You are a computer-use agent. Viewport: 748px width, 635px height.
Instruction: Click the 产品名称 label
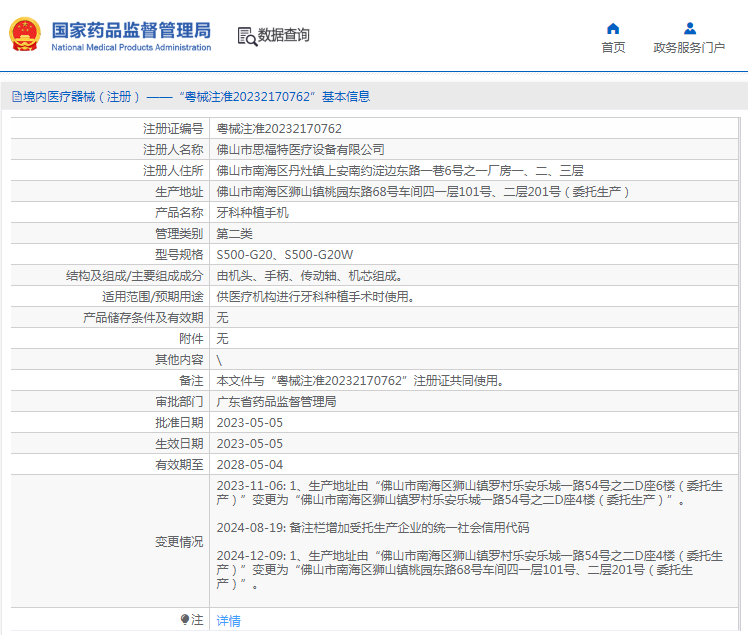pyautogui.click(x=179, y=212)
